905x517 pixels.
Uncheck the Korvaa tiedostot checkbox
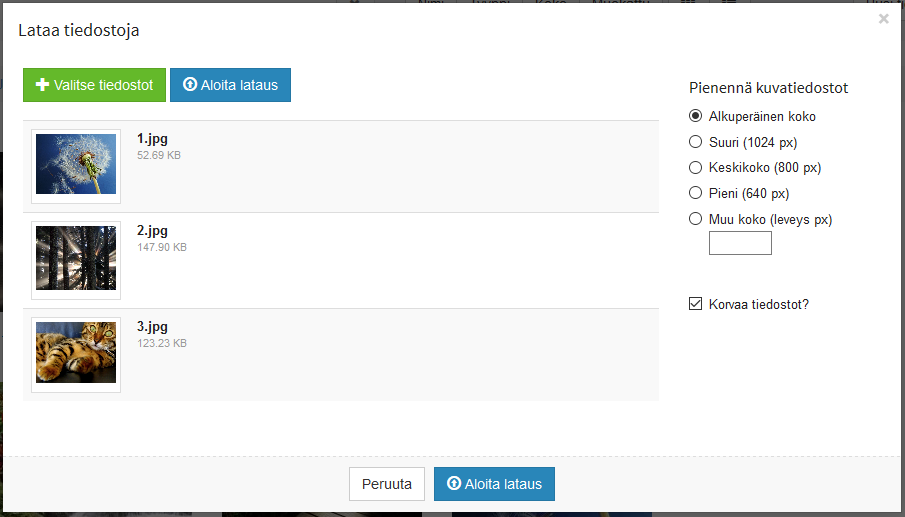(x=696, y=304)
